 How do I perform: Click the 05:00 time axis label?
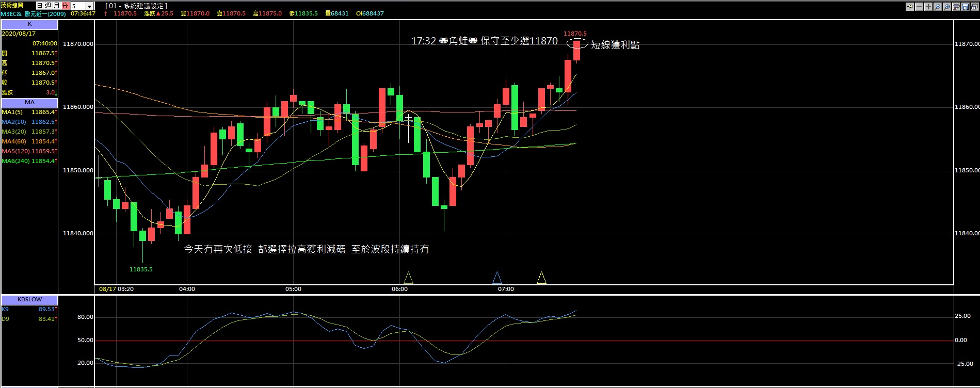click(293, 289)
